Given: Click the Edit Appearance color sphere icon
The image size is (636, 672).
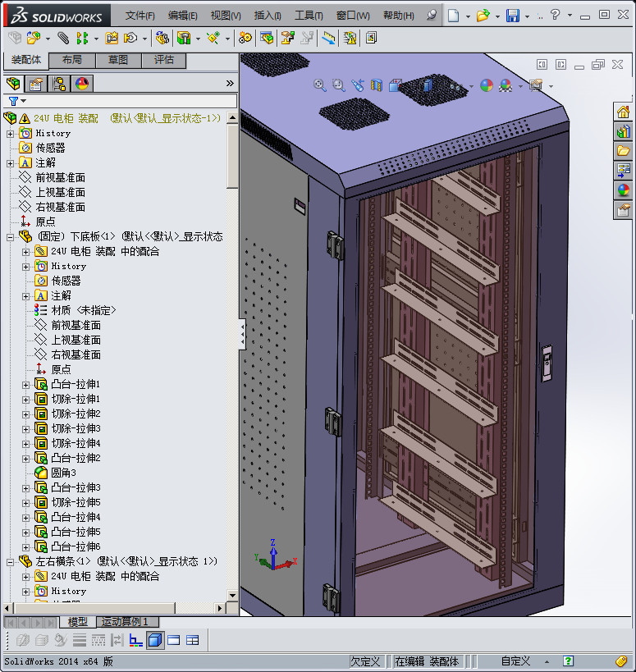Looking at the screenshot, I should click(x=487, y=85).
